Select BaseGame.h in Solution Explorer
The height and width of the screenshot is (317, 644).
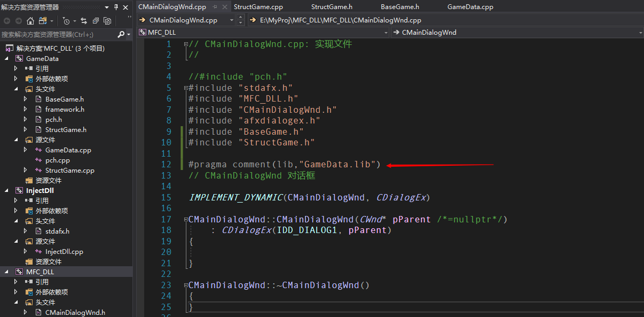pos(64,99)
